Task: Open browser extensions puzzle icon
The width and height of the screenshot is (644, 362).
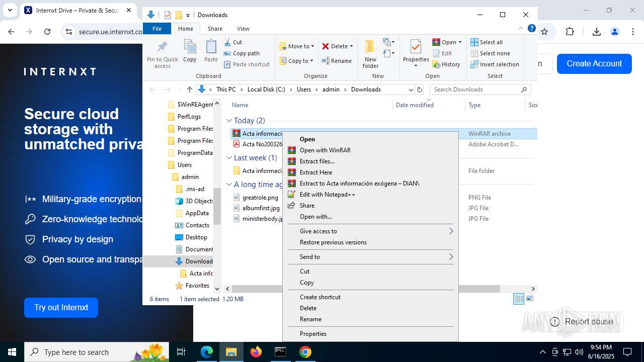Action: pos(570,32)
